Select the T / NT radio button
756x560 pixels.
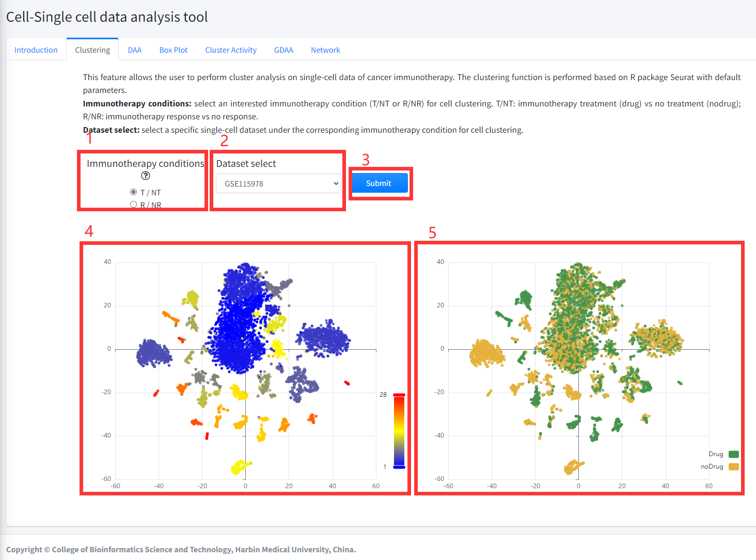(x=134, y=192)
